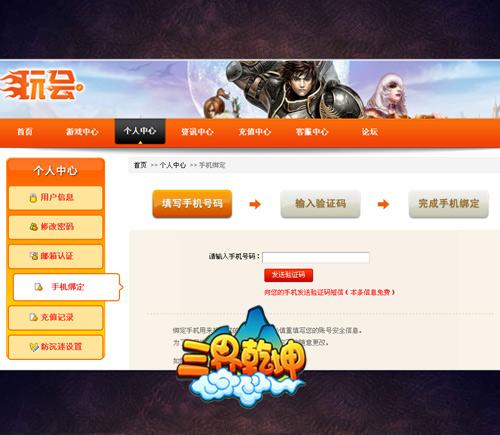Click the shield icon beside 防沉迷设置

(34, 347)
